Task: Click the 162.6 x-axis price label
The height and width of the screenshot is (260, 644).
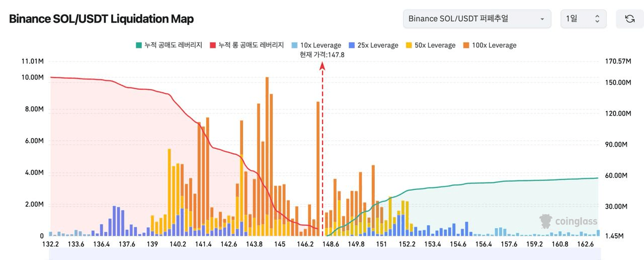Action: (585, 244)
